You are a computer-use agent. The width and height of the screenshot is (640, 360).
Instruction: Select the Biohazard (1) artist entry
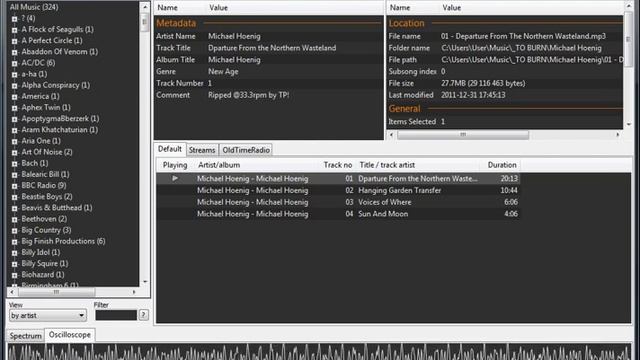pyautogui.click(x=43, y=275)
